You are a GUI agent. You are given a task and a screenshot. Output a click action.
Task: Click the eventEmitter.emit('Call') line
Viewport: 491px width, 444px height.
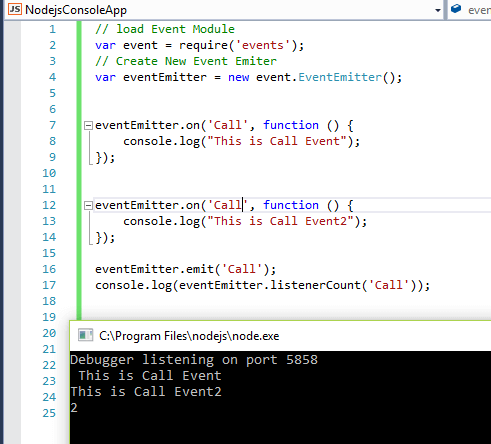click(186, 269)
